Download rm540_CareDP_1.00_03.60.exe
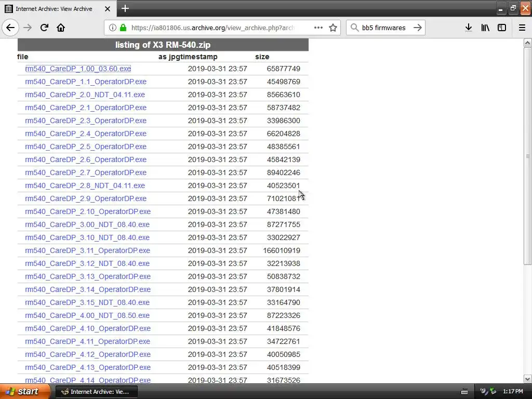Viewport: 532px width, 399px height. click(78, 69)
